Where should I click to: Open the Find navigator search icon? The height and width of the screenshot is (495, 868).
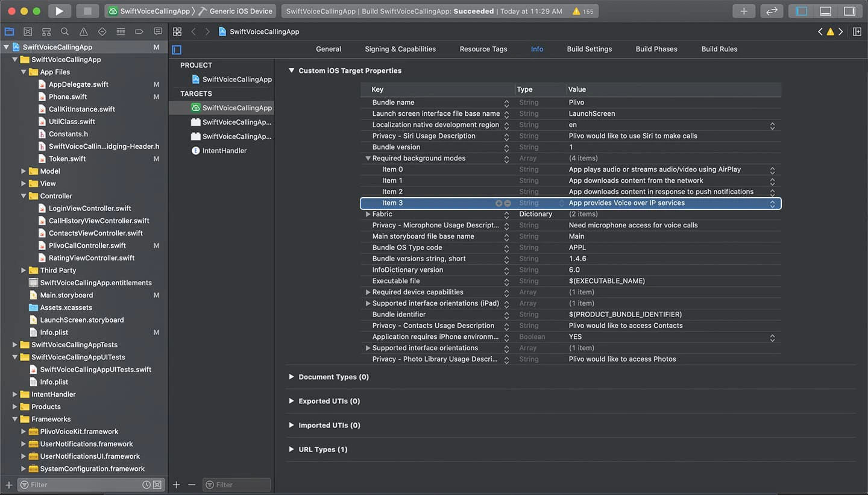click(x=64, y=31)
